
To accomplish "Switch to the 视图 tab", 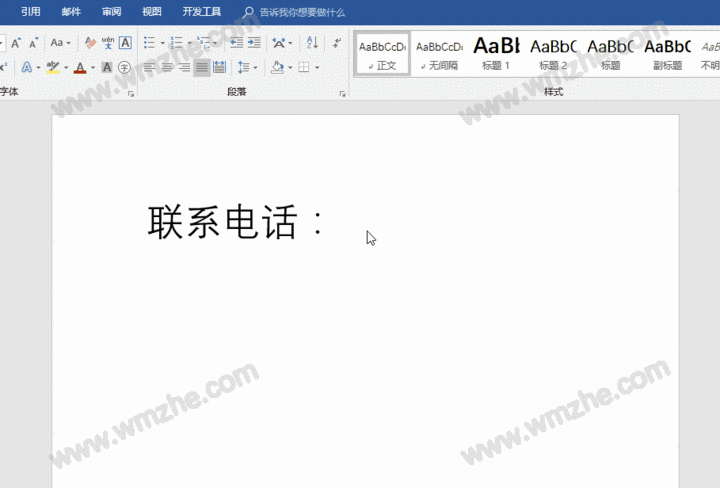I will tap(152, 11).
